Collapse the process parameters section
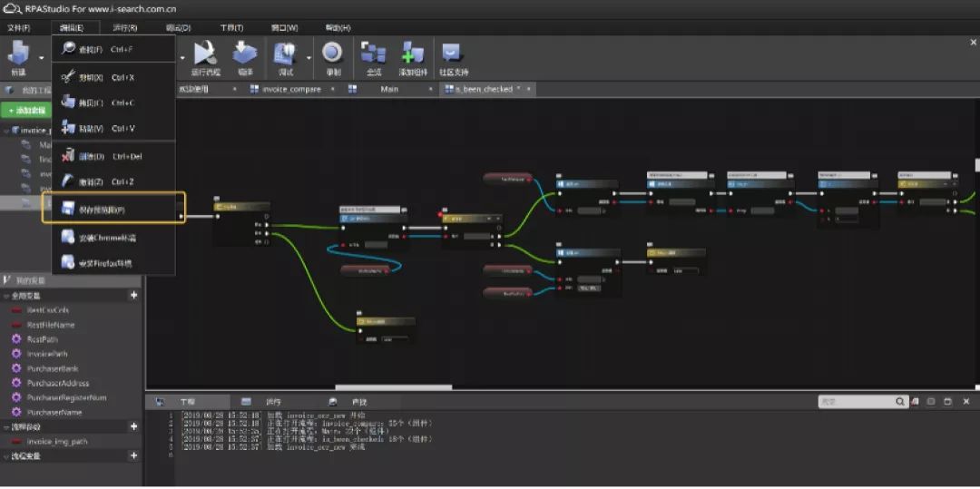This screenshot has width=980, height=489. 6,426
